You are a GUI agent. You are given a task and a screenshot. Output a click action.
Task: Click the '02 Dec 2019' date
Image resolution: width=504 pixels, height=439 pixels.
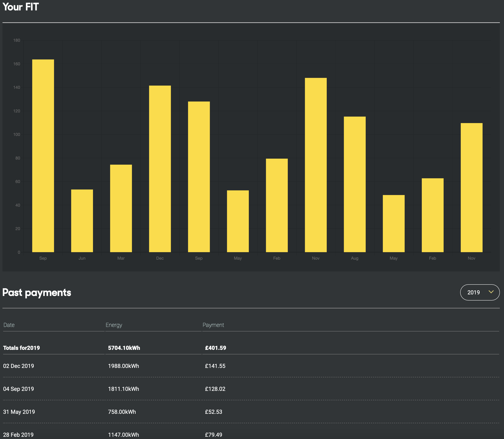19,366
